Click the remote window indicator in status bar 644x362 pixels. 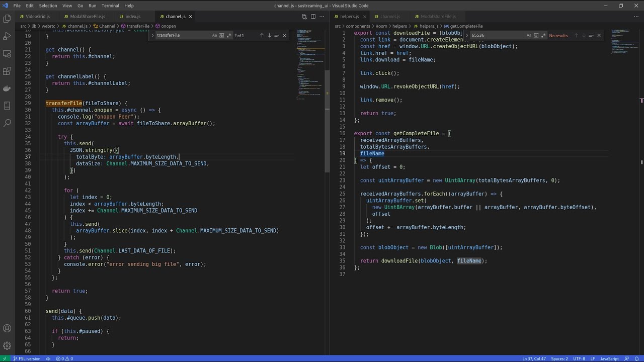(x=5, y=358)
